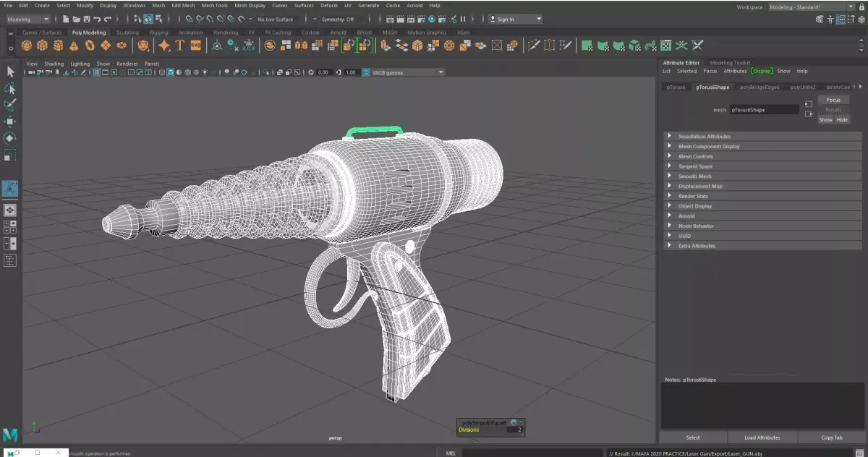Open the Edit Mesh menu

[183, 5]
